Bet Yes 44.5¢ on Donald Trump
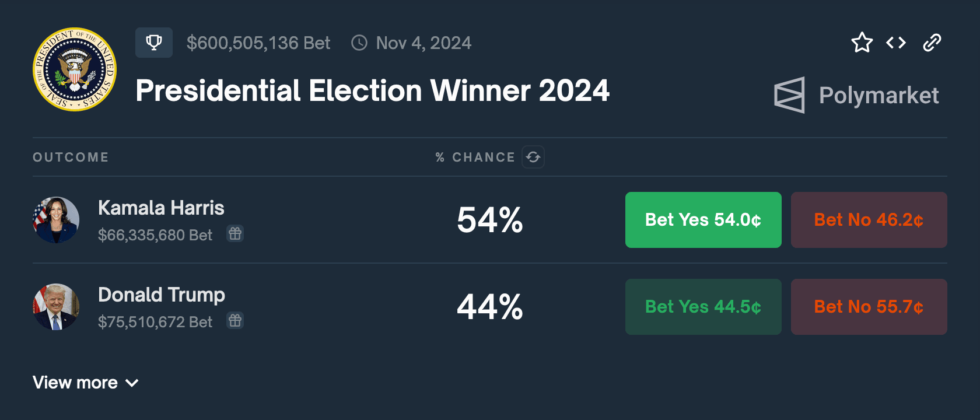Screen dimensions: 980x420 (703, 307)
